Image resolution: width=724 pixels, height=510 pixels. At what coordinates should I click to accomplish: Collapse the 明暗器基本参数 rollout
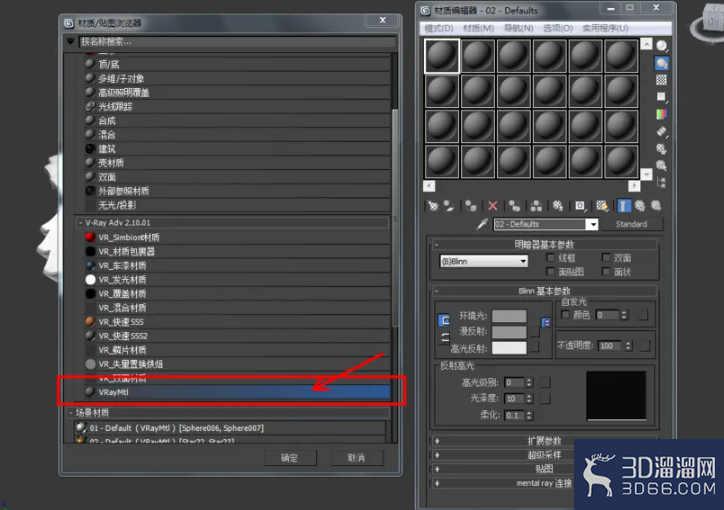(x=436, y=244)
